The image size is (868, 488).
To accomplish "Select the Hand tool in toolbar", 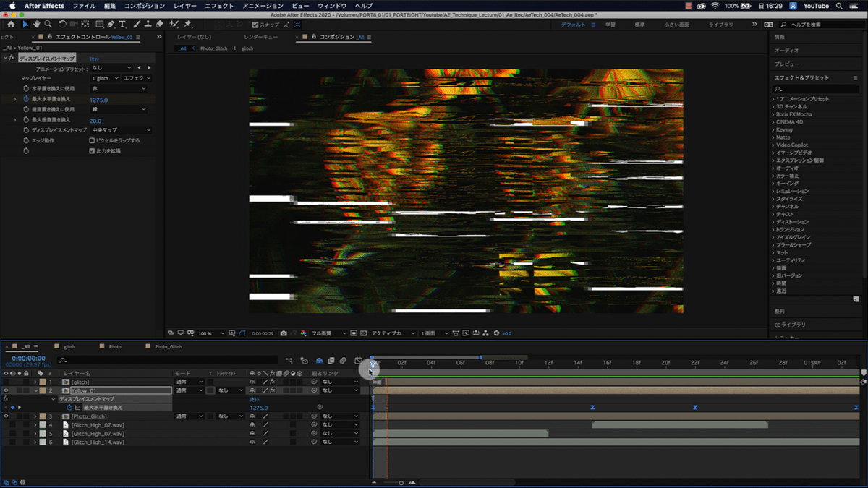I will tap(37, 24).
